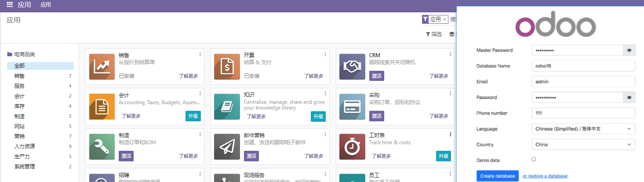Toggle the Demo data checkbox

[534, 159]
